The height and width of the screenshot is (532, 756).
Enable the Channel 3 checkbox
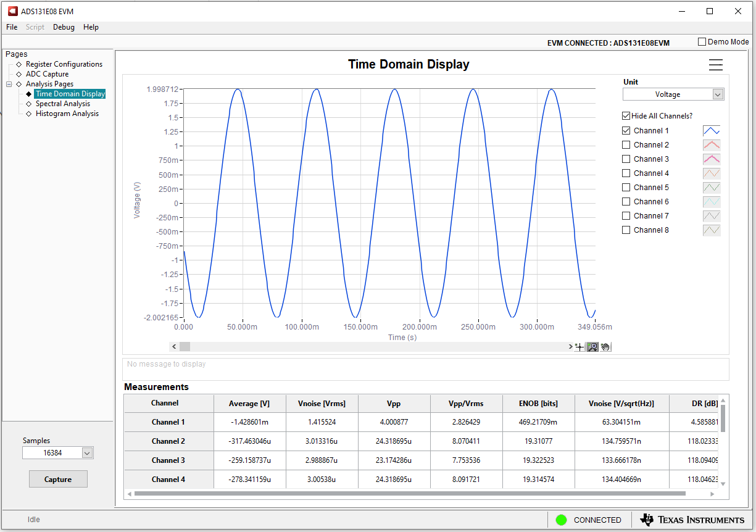pyautogui.click(x=626, y=159)
